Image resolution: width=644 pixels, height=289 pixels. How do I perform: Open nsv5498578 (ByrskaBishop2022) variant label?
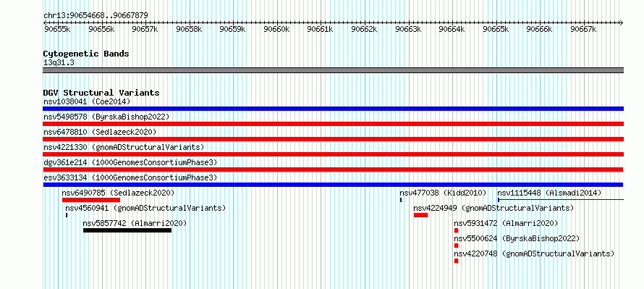click(x=106, y=117)
